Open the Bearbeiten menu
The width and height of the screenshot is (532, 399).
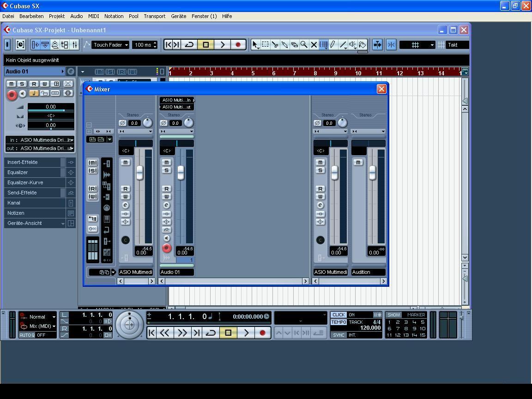(x=31, y=16)
